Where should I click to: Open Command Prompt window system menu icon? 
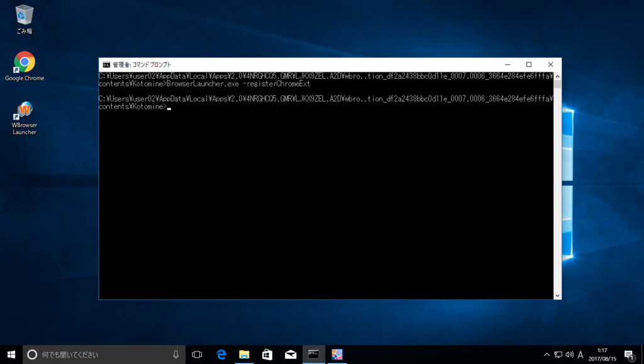click(x=106, y=65)
